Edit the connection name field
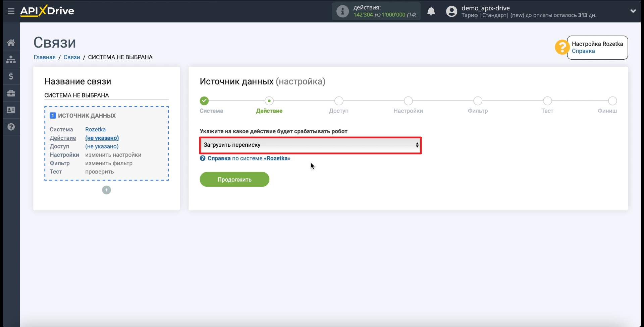Screen dimensions: 644x327 pyautogui.click(x=106, y=95)
